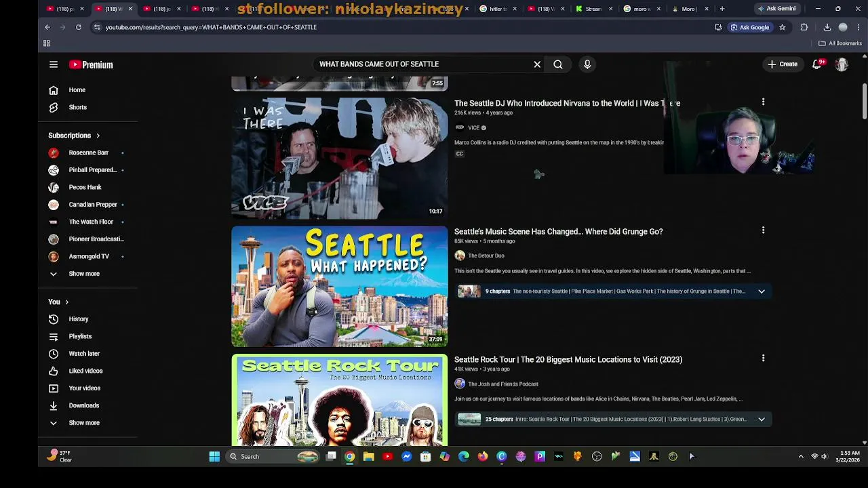Open the taskbar weather widget
The width and height of the screenshot is (868, 488).
tap(60, 456)
